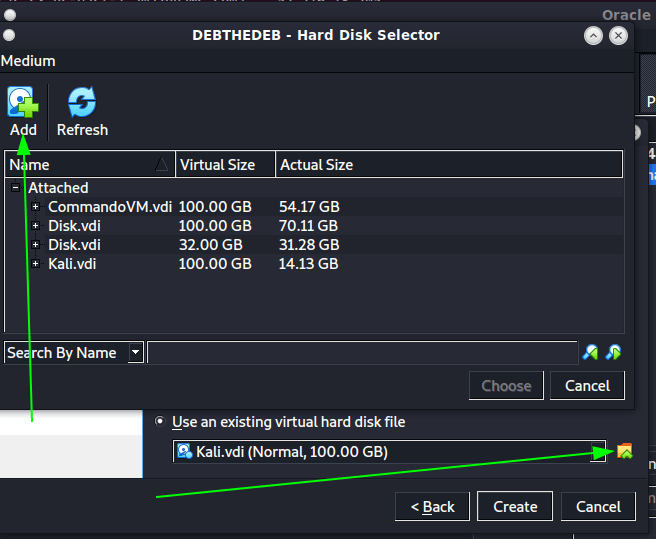Open the Medium menu
656x539 pixels.
[x=28, y=61]
